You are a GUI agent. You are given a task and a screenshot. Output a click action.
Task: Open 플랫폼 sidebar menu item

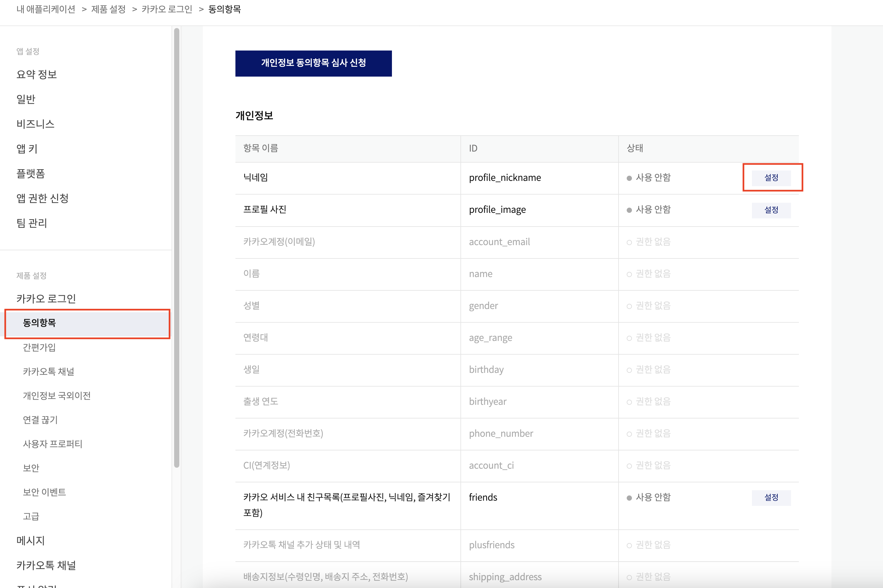click(x=30, y=173)
